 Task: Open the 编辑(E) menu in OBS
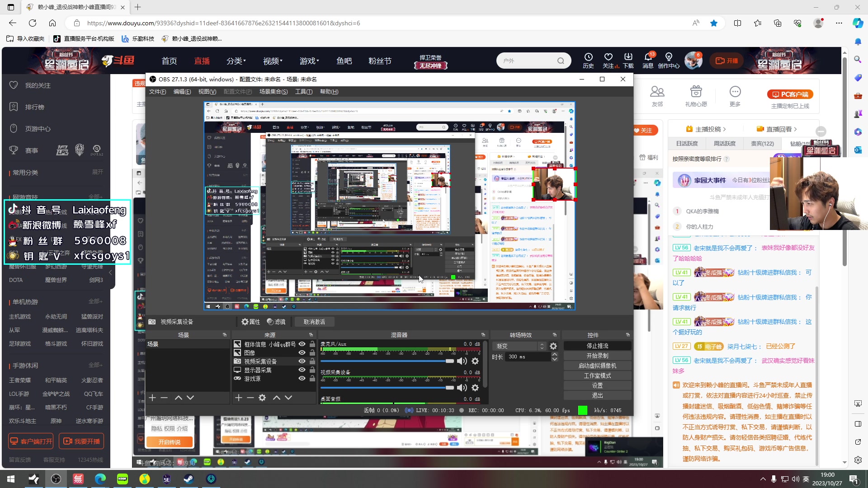pos(182,92)
